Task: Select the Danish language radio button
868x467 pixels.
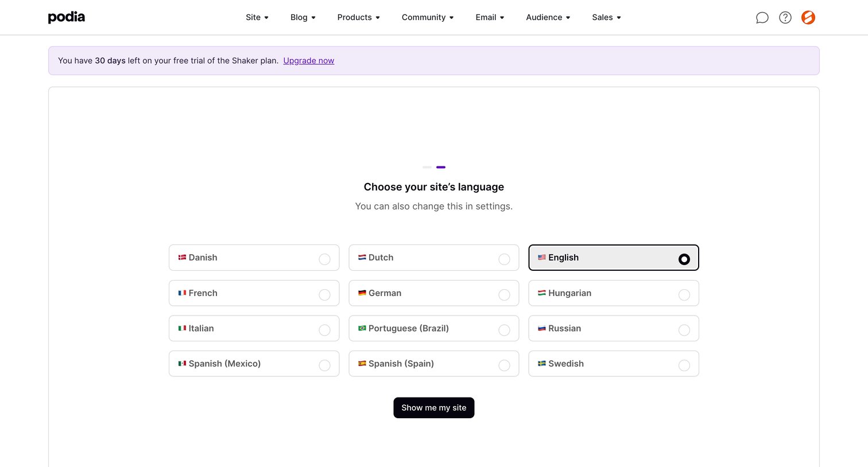Action: [324, 259]
